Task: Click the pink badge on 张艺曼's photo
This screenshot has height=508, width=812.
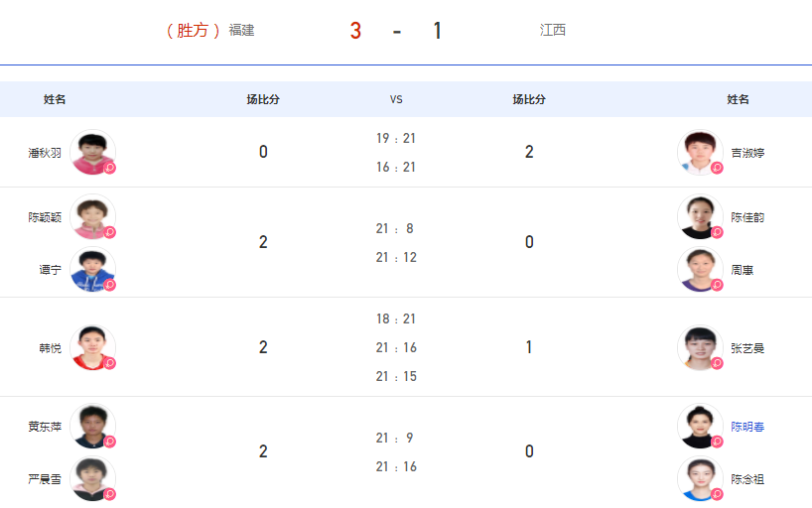Action: 717,363
